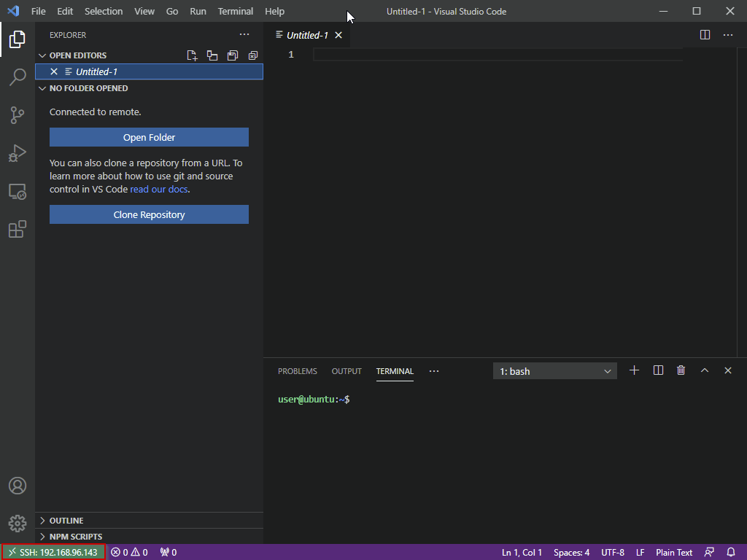Open Explorer views and more actions ellipsis
The height and width of the screenshot is (560, 747).
[x=244, y=34]
